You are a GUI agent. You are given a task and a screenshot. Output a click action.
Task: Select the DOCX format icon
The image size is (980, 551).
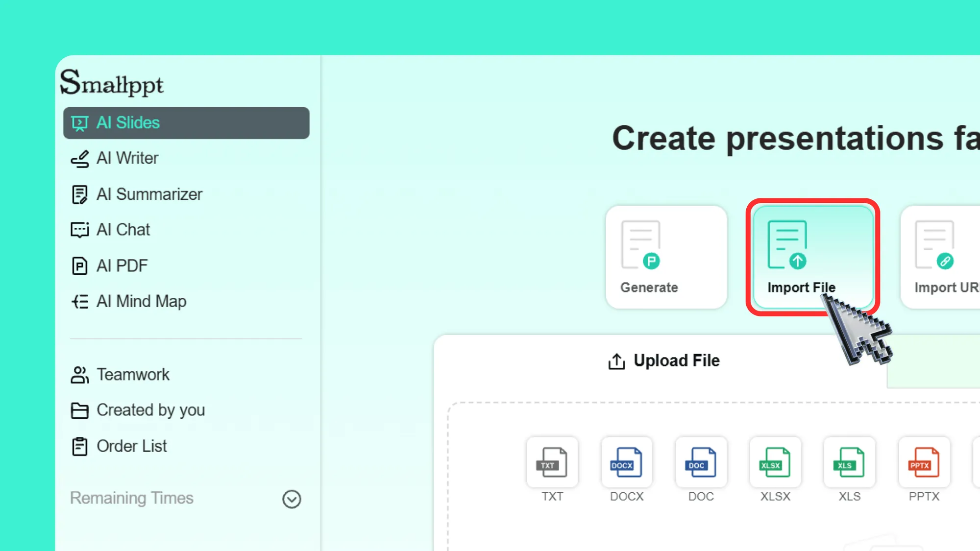626,462
